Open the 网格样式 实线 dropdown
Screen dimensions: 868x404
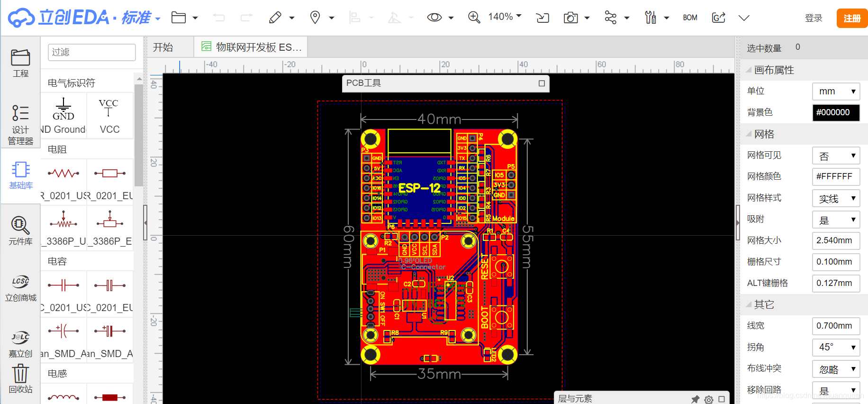tap(836, 198)
